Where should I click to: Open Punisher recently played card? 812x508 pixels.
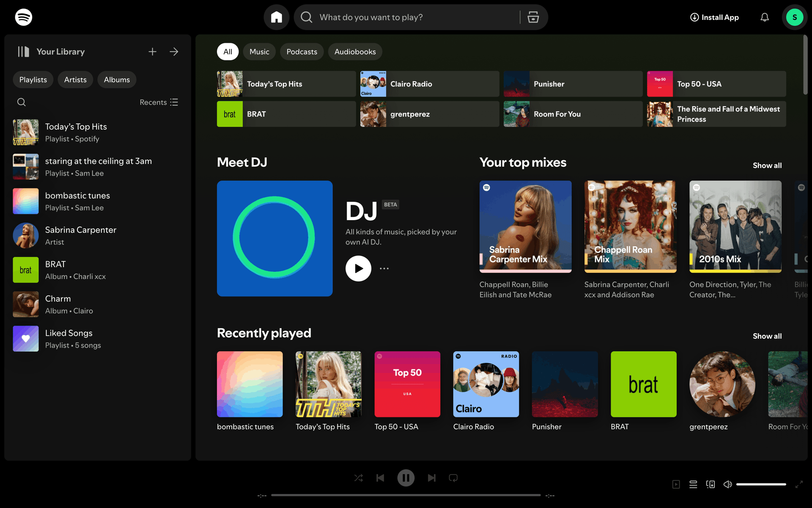[565, 392]
